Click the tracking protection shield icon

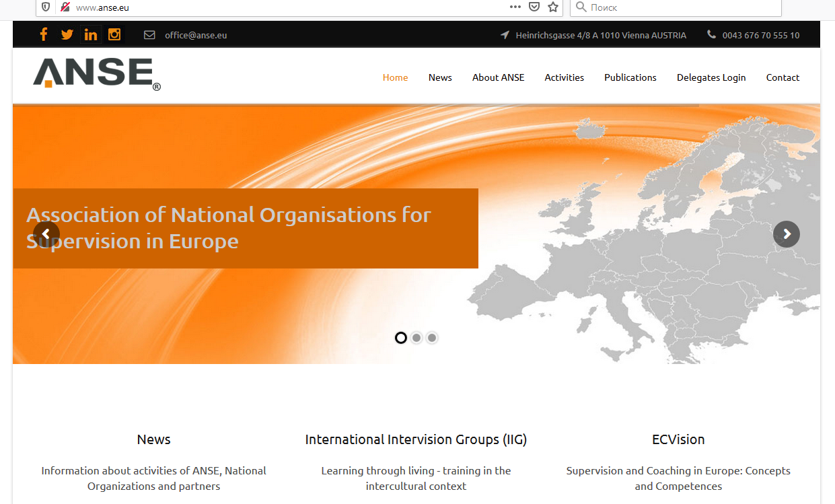click(x=46, y=7)
